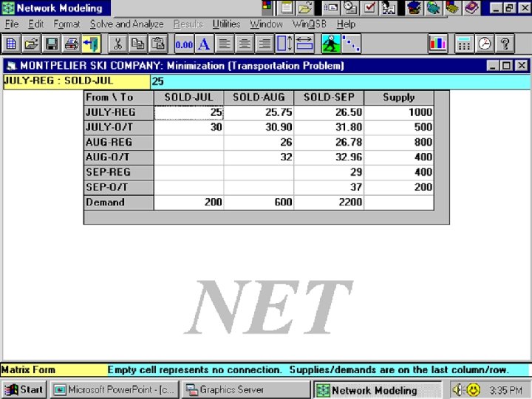Click the Supply column header
This screenshot has width=532, height=399.
tap(399, 98)
